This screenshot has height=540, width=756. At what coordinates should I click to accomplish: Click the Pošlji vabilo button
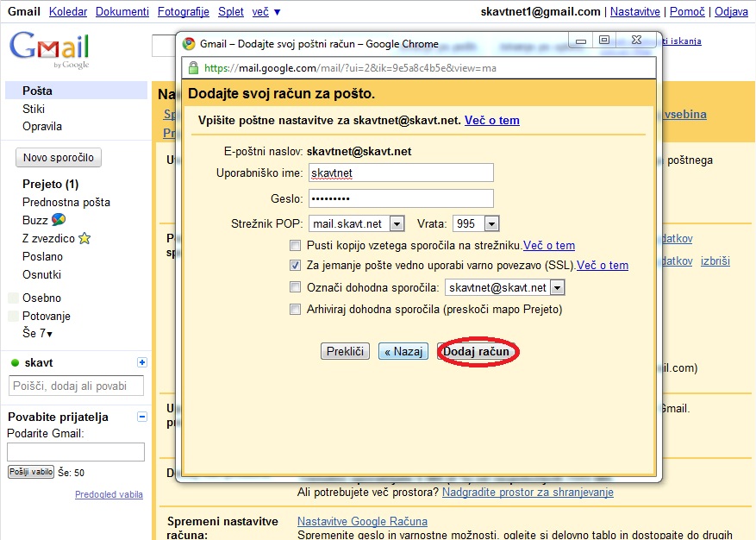31,472
